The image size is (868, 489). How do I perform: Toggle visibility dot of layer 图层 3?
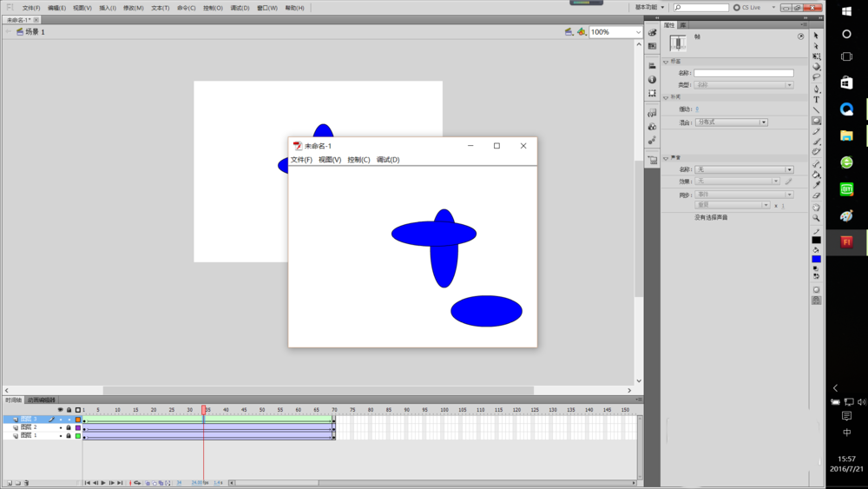tap(61, 420)
